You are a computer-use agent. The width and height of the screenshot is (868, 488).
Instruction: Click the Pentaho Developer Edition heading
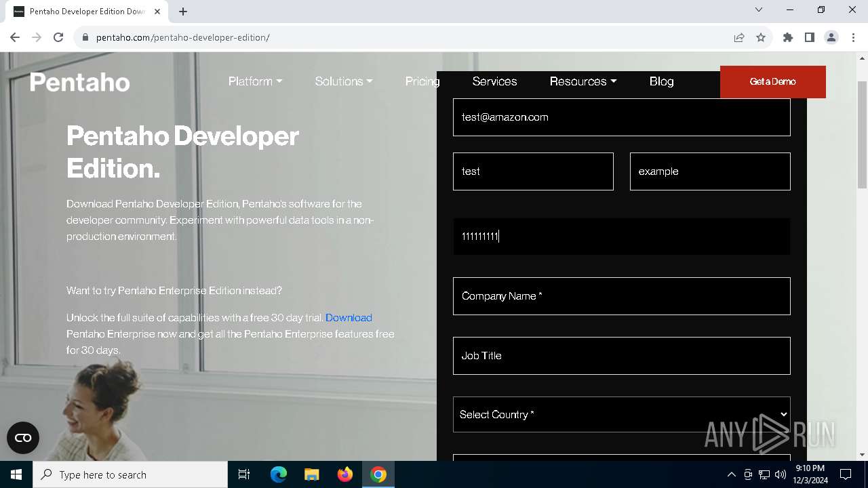(x=183, y=152)
